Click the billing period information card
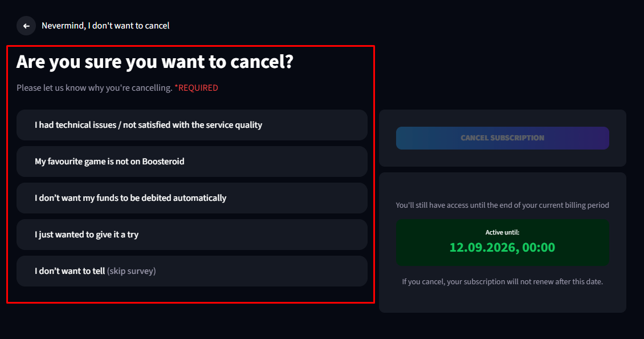 coord(502,243)
